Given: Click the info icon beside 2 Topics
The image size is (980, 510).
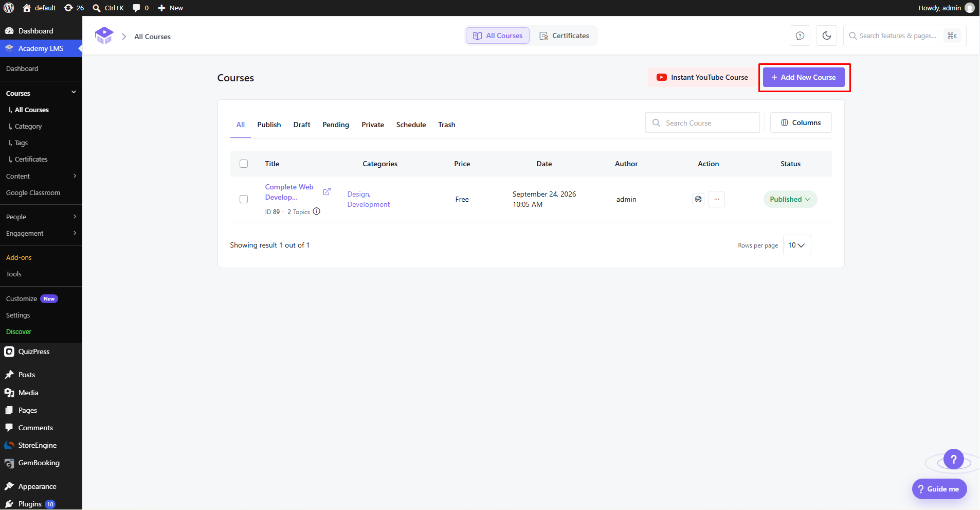Looking at the screenshot, I should pos(317,211).
